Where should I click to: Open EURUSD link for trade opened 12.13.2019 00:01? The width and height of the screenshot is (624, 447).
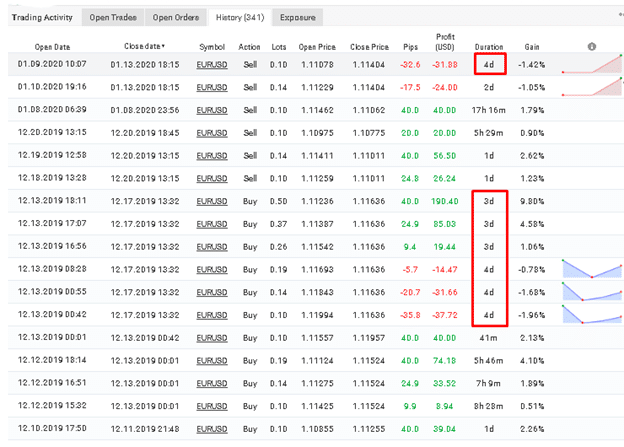(212, 338)
